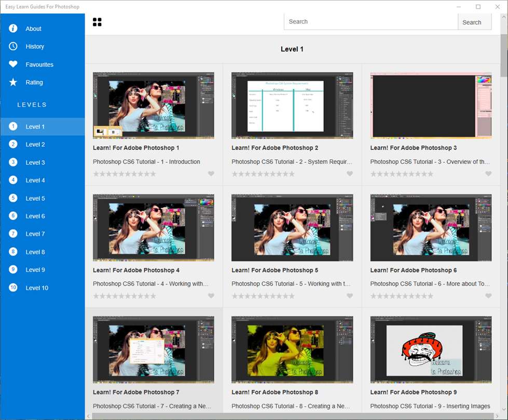Click 'Photoshop CS6 Tutorial - 1 - Introduction' text
Viewport: 508px width, 420px height.
click(x=146, y=162)
